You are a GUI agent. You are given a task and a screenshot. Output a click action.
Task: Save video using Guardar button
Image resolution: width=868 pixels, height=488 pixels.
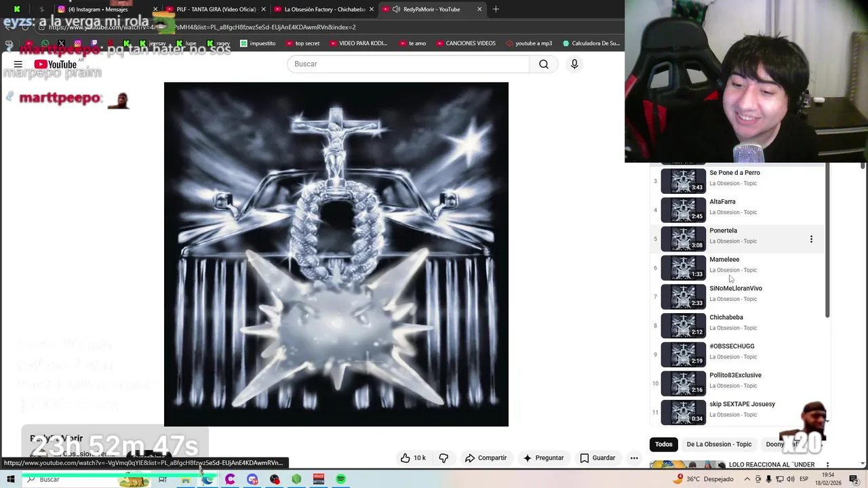click(x=597, y=457)
